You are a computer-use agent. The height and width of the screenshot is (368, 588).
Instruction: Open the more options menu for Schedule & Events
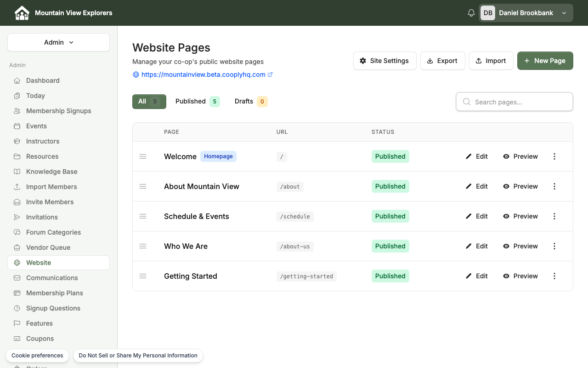point(554,216)
